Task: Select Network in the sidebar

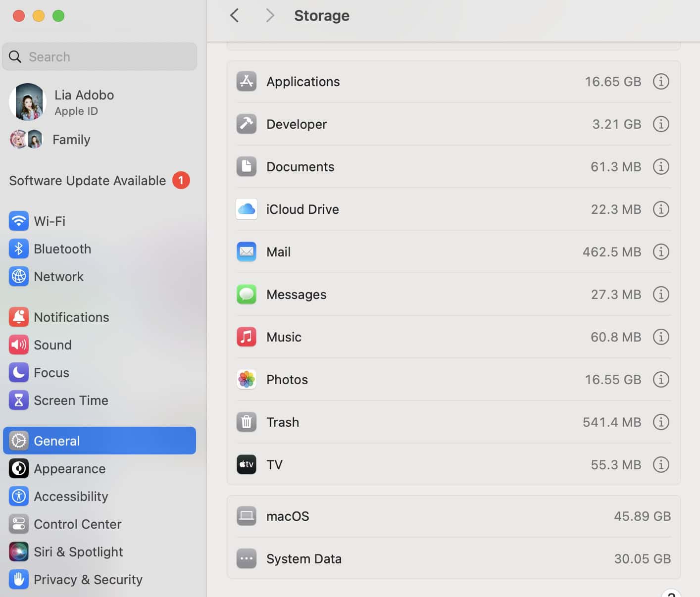Action: pyautogui.click(x=100, y=276)
